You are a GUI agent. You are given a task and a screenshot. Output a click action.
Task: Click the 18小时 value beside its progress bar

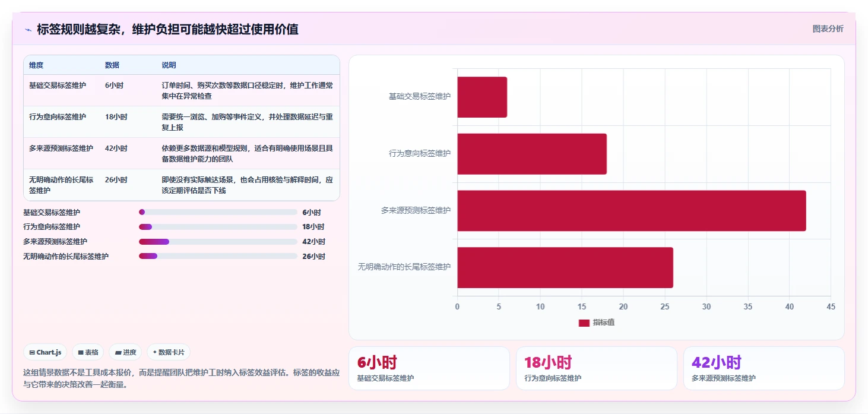tap(313, 227)
